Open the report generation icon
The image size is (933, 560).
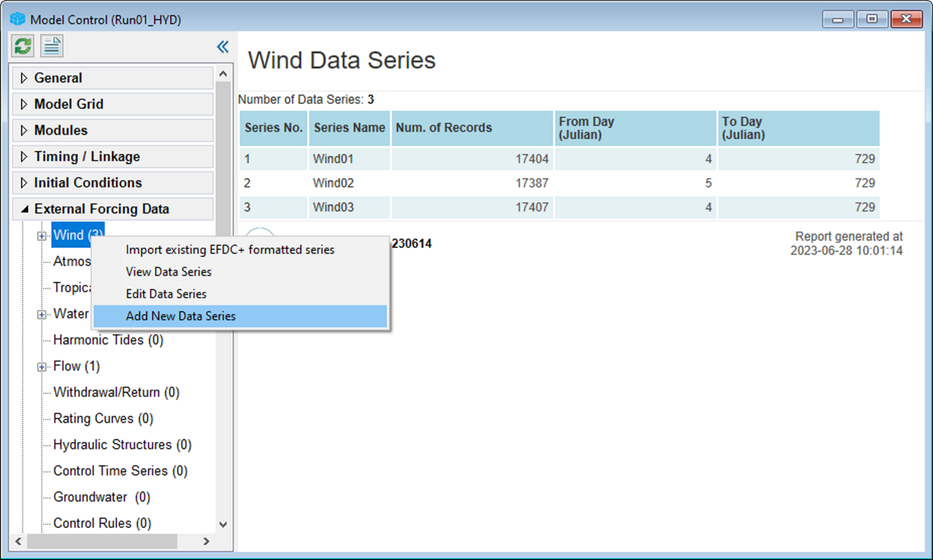click(x=52, y=46)
